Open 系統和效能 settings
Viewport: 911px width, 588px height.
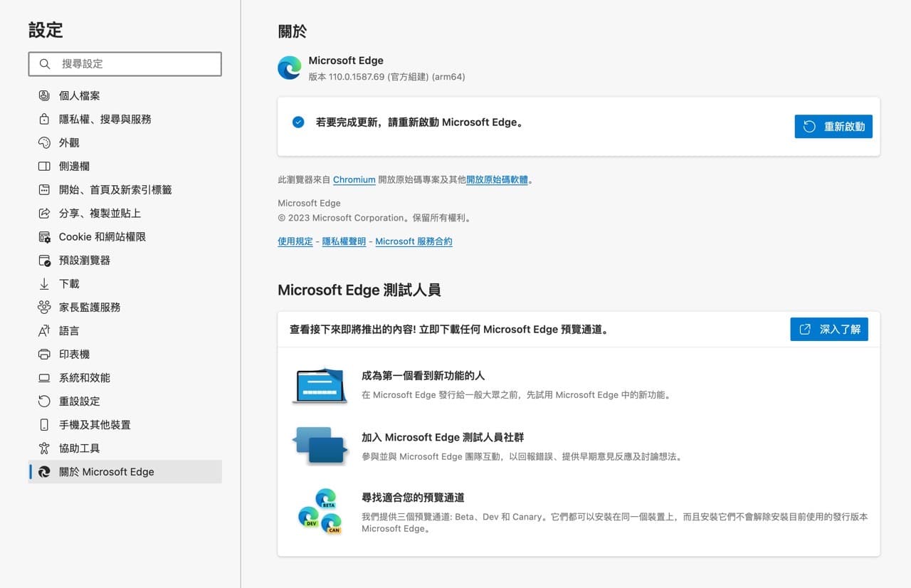coord(125,377)
